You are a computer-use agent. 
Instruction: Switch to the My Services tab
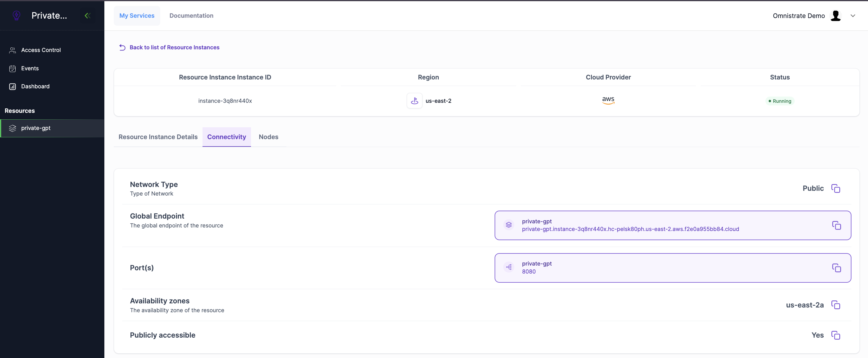[137, 15]
